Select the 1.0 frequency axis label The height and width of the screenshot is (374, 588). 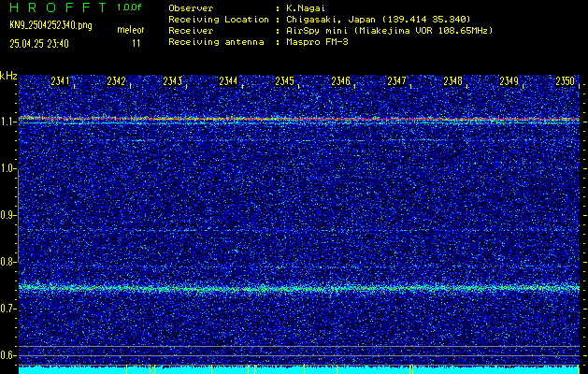(7, 169)
